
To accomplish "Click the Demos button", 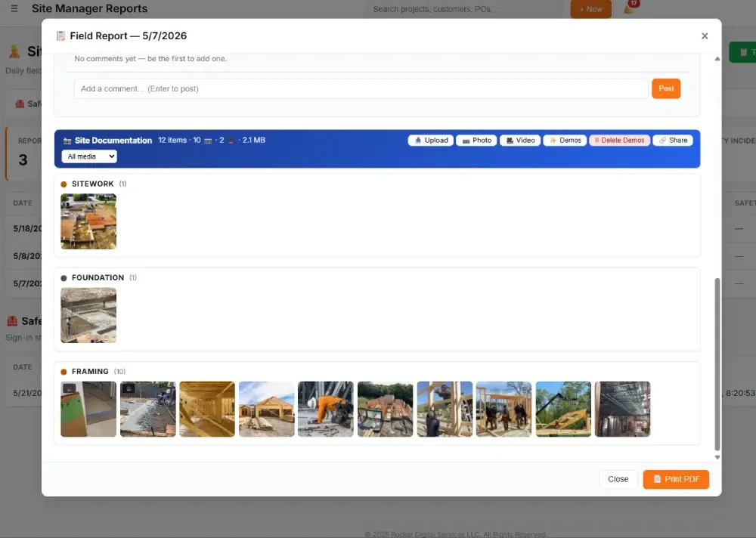I will pos(565,141).
